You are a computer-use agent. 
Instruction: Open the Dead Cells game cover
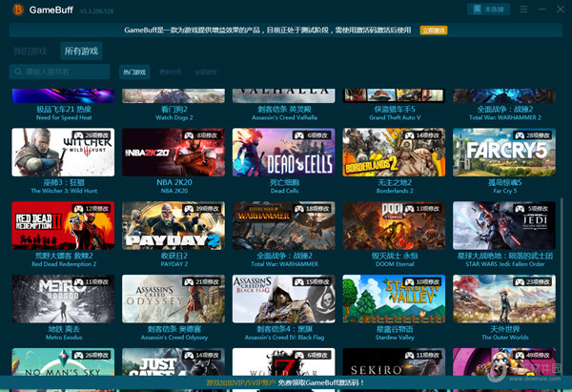(x=284, y=153)
